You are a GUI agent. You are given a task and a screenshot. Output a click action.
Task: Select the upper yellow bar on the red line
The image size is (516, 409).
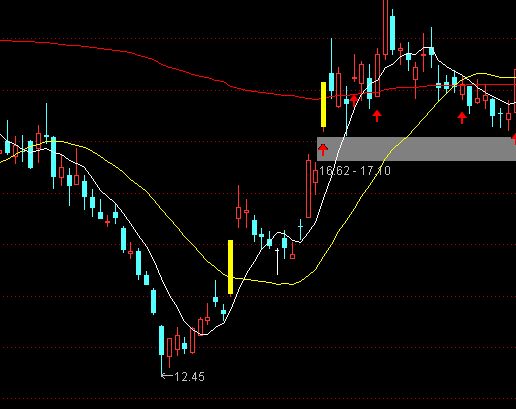click(x=323, y=104)
